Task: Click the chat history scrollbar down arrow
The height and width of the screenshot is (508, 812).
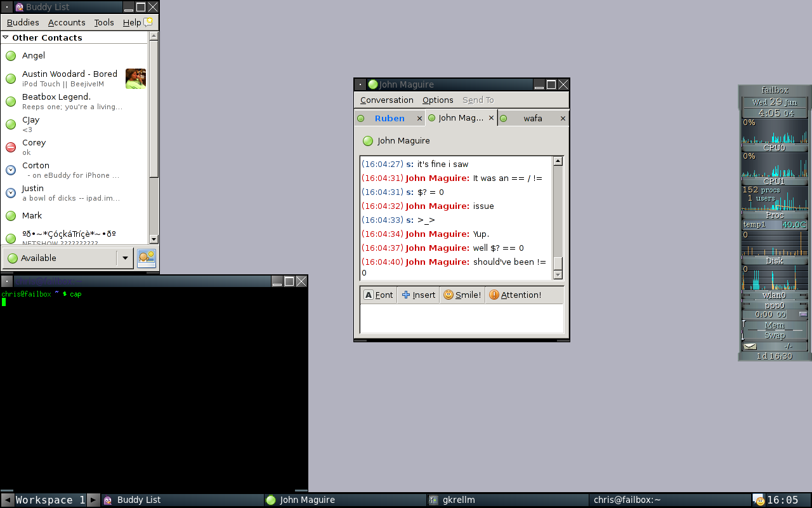Action: tap(558, 274)
